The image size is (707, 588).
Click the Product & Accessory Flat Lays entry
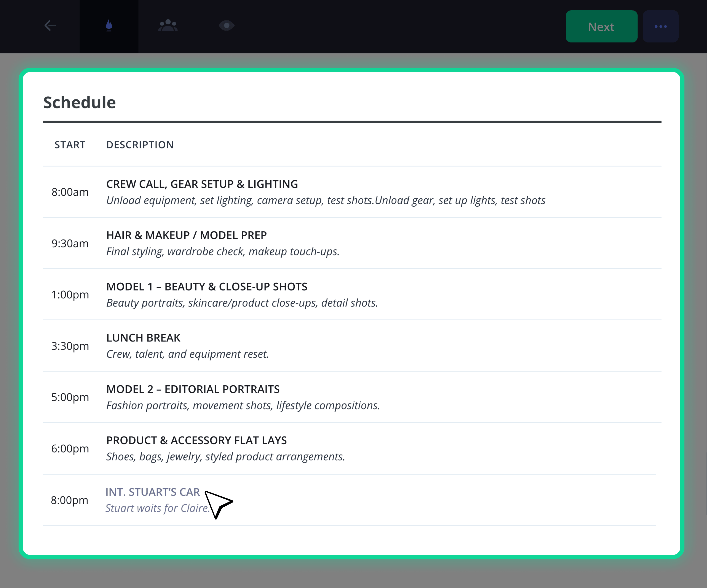pos(352,448)
